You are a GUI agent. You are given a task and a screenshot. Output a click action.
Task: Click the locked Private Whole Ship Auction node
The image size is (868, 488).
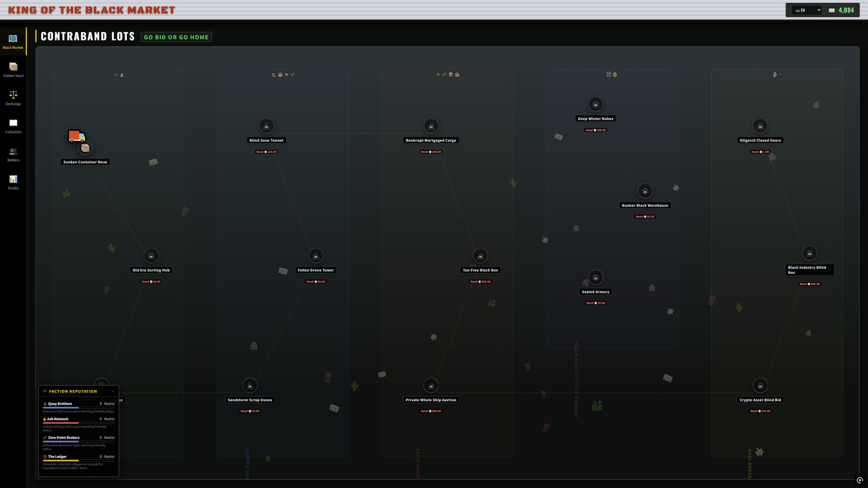click(x=431, y=385)
